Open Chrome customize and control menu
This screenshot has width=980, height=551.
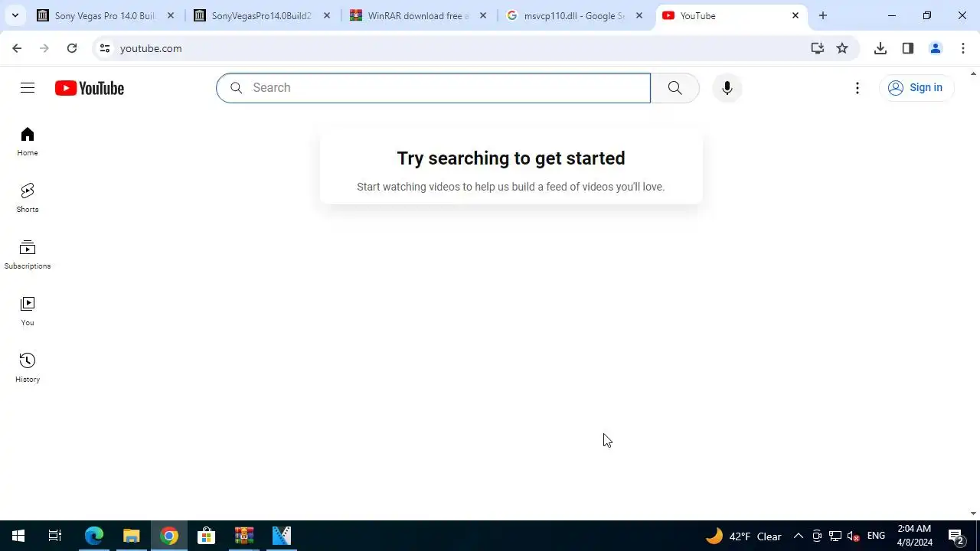click(963, 48)
